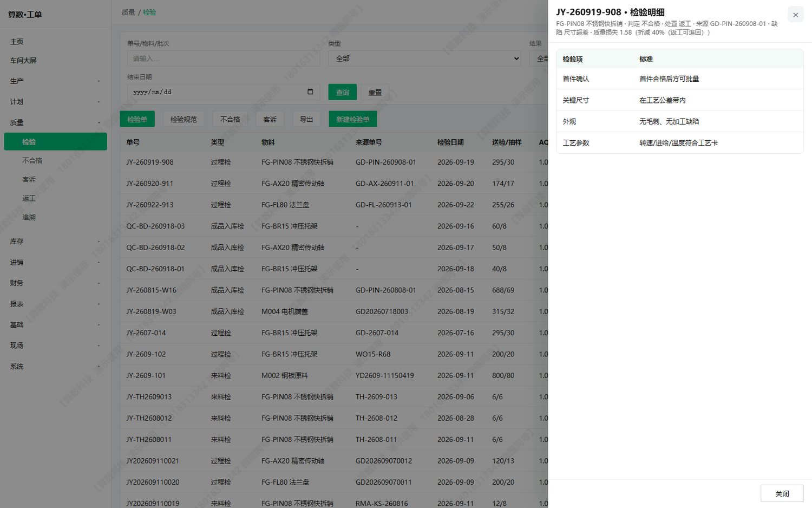Viewport: 812px width, 508px height.
Task: Open 车间大屏 in the sidebar
Action: click(55, 61)
